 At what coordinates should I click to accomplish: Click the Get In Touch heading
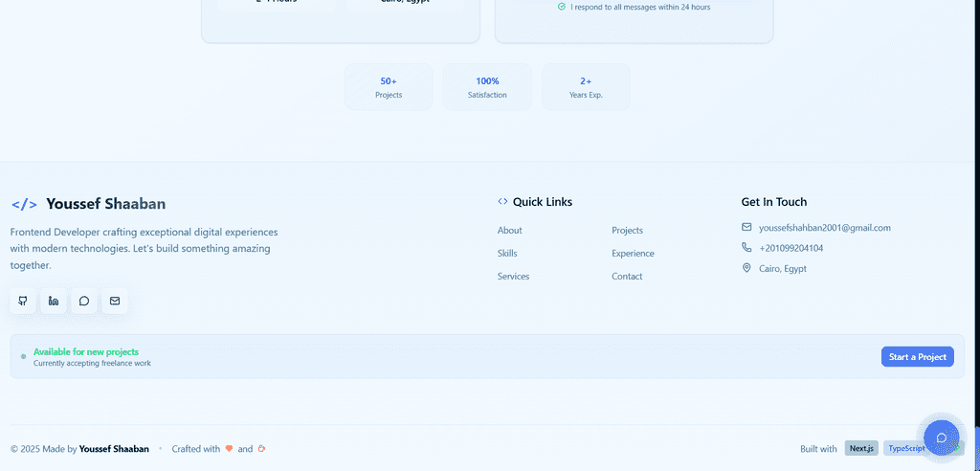(x=773, y=201)
